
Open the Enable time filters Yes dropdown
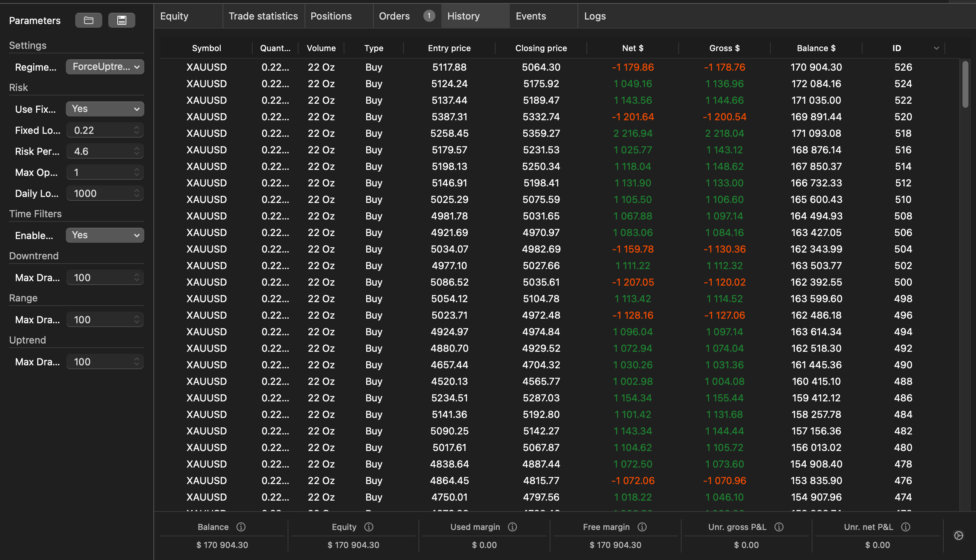pyautogui.click(x=105, y=235)
